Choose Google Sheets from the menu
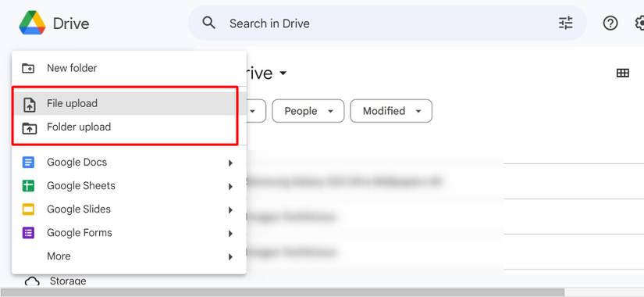 (129, 185)
